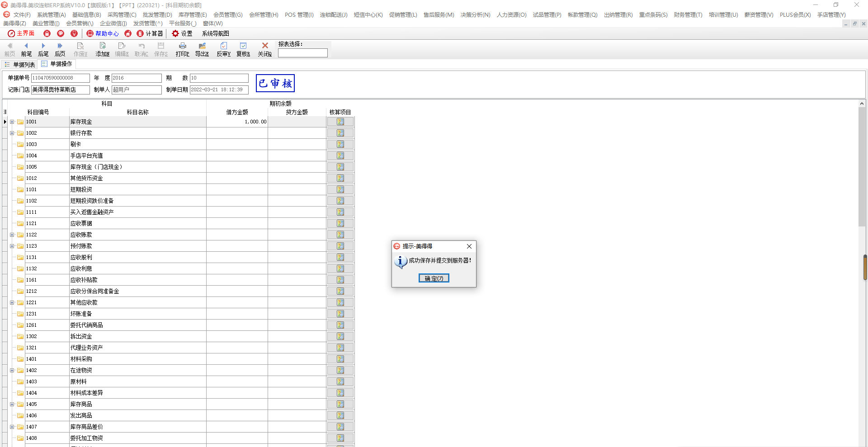Open 系统导航图 navigation map
This screenshot has width=868, height=447.
(x=215, y=33)
